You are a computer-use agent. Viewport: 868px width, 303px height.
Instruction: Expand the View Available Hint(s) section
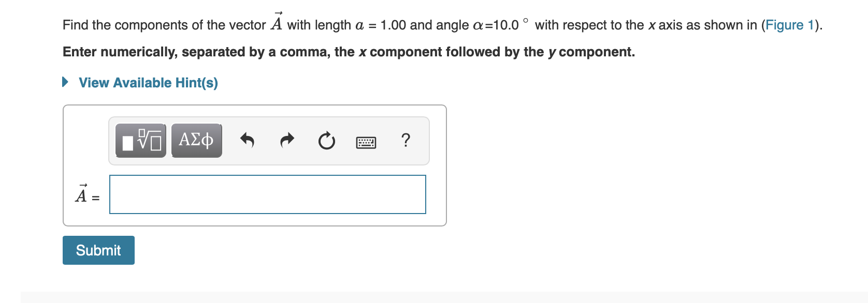point(148,82)
